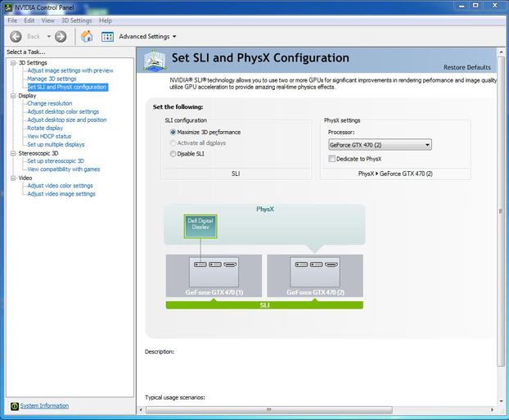Click the scroll right arrow
The image size is (509, 420).
(492, 410)
